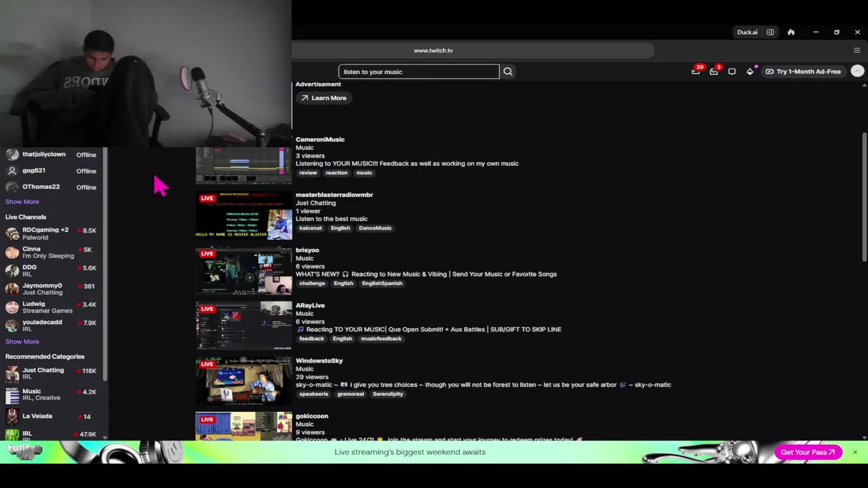The height and width of the screenshot is (488, 868).
Task: Open the CameroniMusic channel name link
Action: tap(320, 140)
